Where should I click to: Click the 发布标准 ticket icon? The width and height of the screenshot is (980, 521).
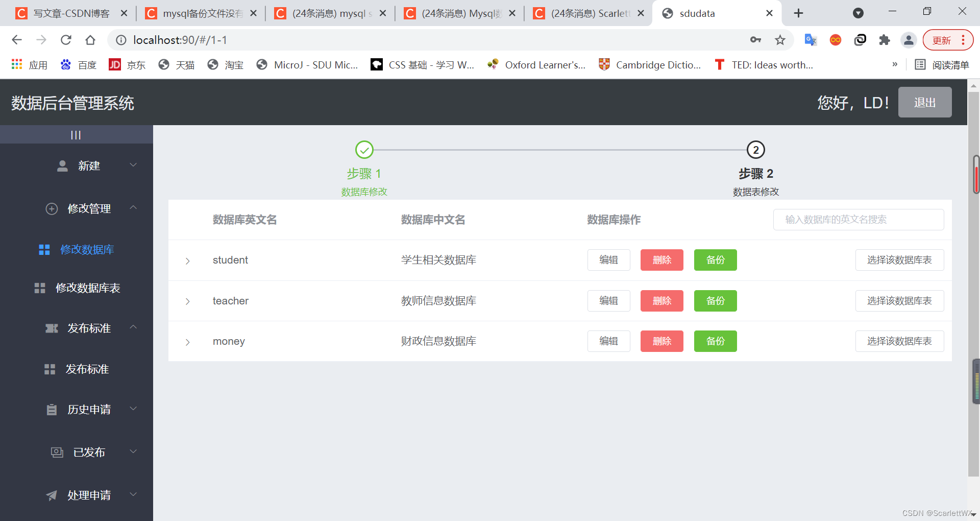[51, 328]
